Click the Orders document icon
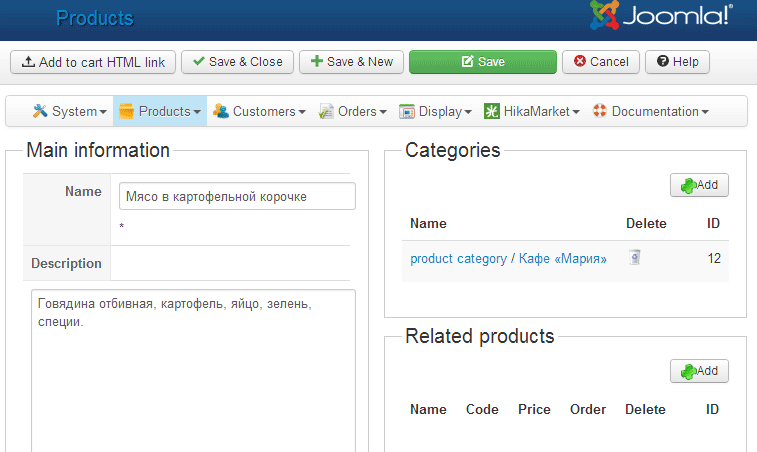 (326, 112)
